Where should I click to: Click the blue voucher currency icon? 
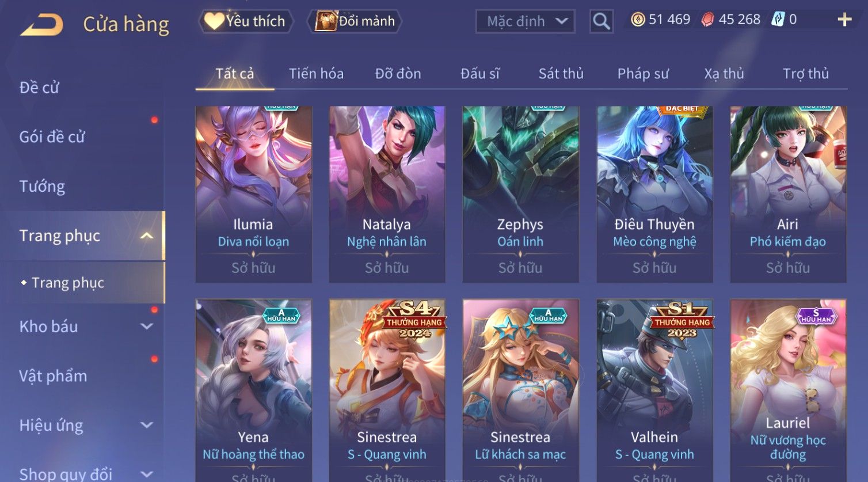pos(778,20)
